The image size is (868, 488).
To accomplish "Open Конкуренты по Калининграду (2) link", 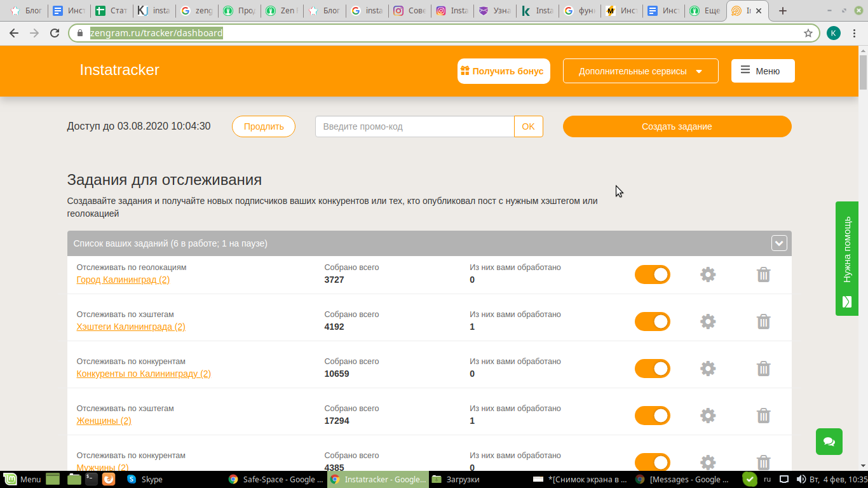I will click(144, 374).
